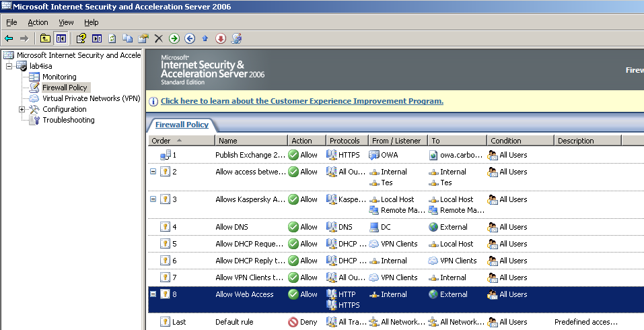Screen dimensions: 644x330
Task: Select the Allow DNS rule name
Action: (x=231, y=227)
